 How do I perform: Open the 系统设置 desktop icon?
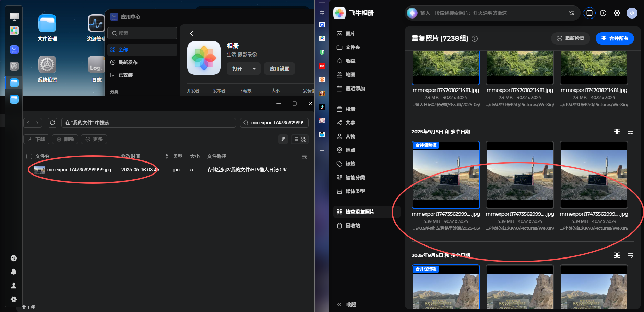click(x=47, y=69)
